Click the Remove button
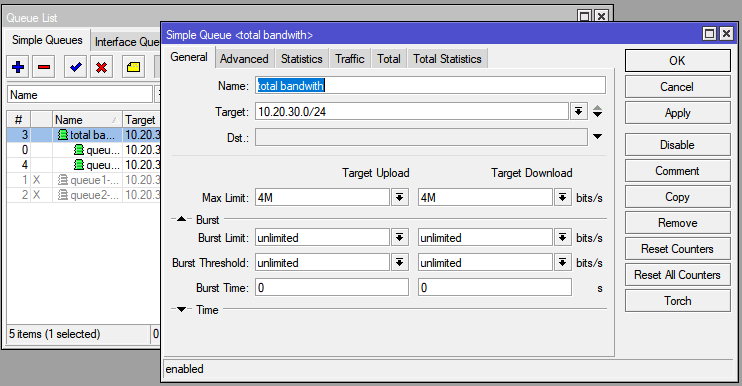 coord(677,223)
